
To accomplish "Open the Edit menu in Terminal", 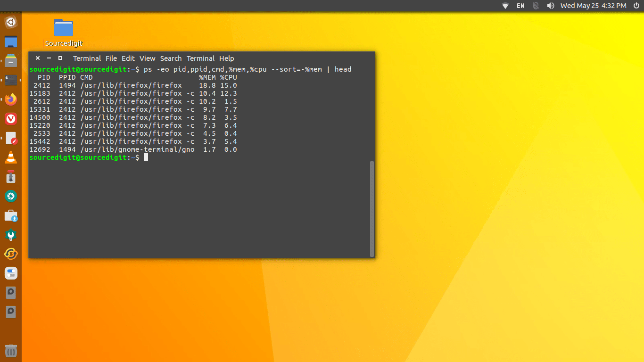I will coord(128,58).
